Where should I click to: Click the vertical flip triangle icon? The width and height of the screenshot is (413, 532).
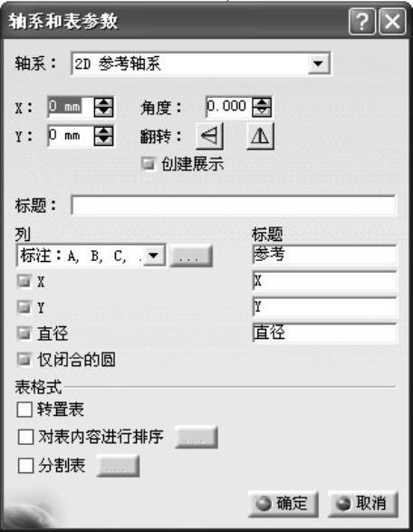pyautogui.click(x=260, y=136)
